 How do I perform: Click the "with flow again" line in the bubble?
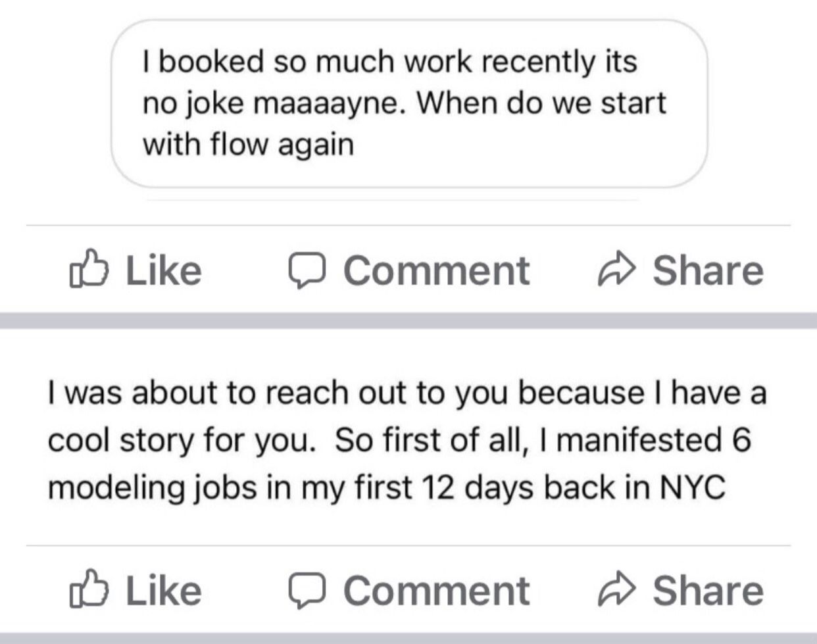point(248,144)
